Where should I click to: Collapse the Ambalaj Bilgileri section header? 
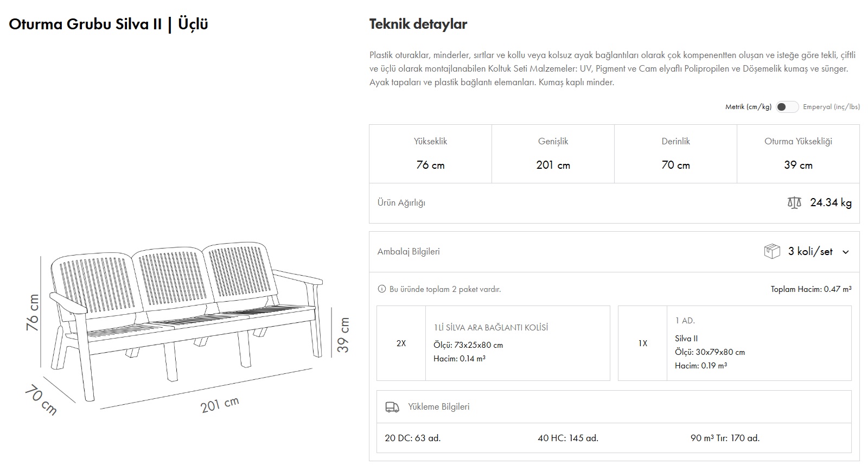tap(409, 252)
